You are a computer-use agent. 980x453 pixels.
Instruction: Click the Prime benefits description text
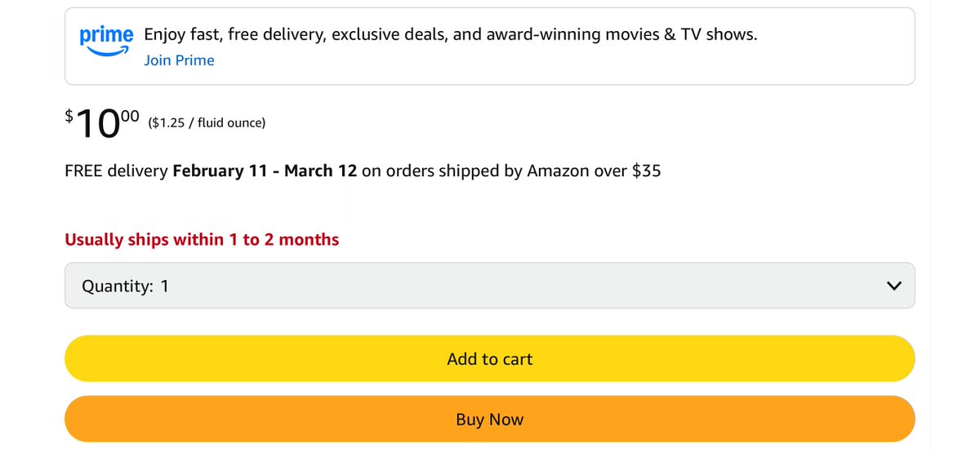click(450, 35)
